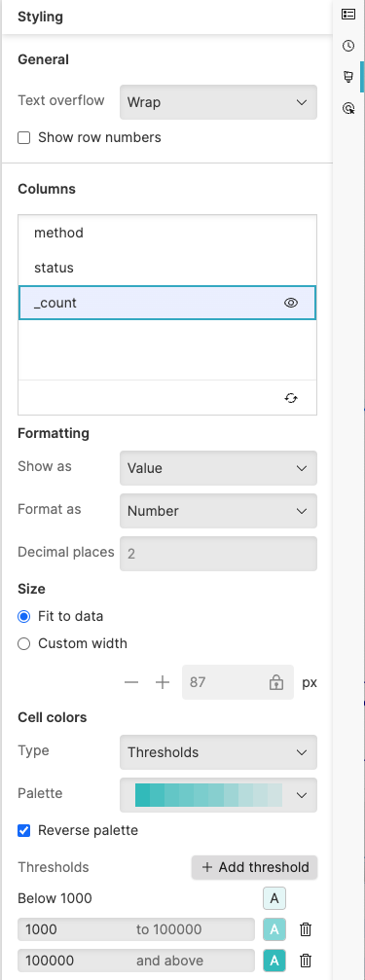The width and height of the screenshot is (365, 980).
Task: Click the Decimal places input field
Action: 218,553
